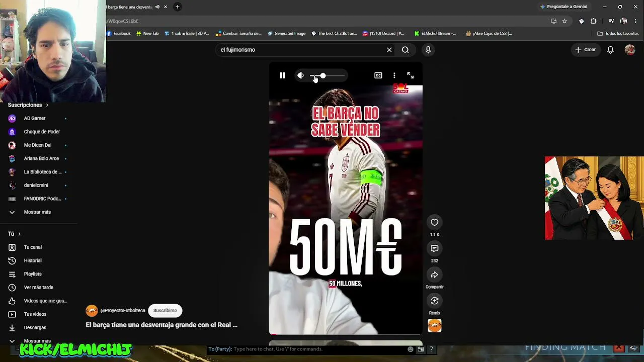Open the Facebook bookmark
The height and width of the screenshot is (362, 644).
click(119, 34)
